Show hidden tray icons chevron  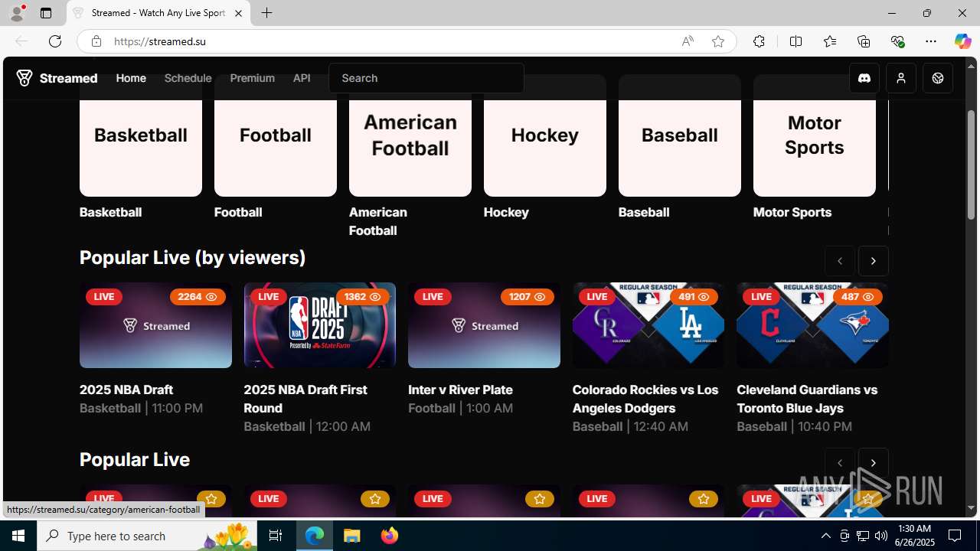pyautogui.click(x=825, y=536)
